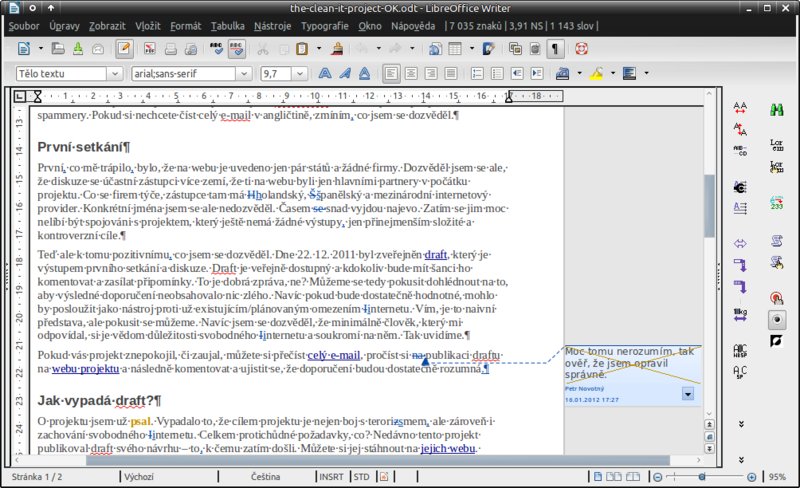Viewport: 800px width, 488px height.
Task: Toggle INSRT insert mode in status bar
Action: pos(331,477)
